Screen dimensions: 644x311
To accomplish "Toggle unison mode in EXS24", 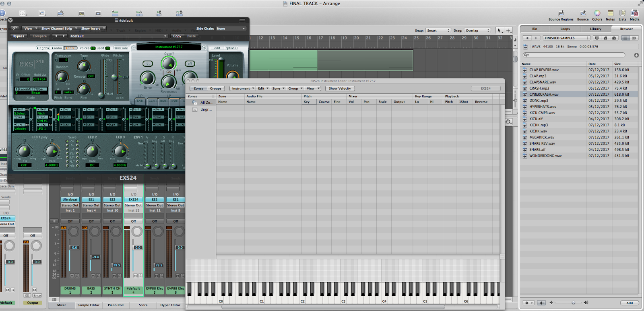I will click(x=120, y=48).
